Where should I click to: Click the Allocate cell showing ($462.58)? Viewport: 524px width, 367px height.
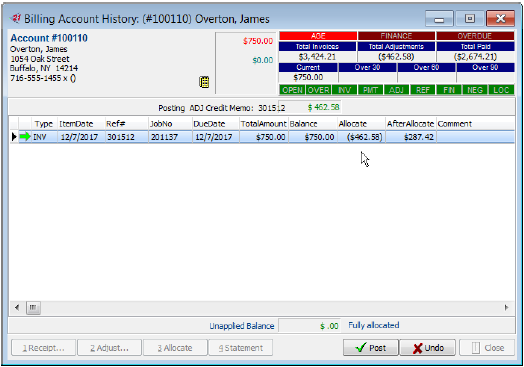(362, 137)
